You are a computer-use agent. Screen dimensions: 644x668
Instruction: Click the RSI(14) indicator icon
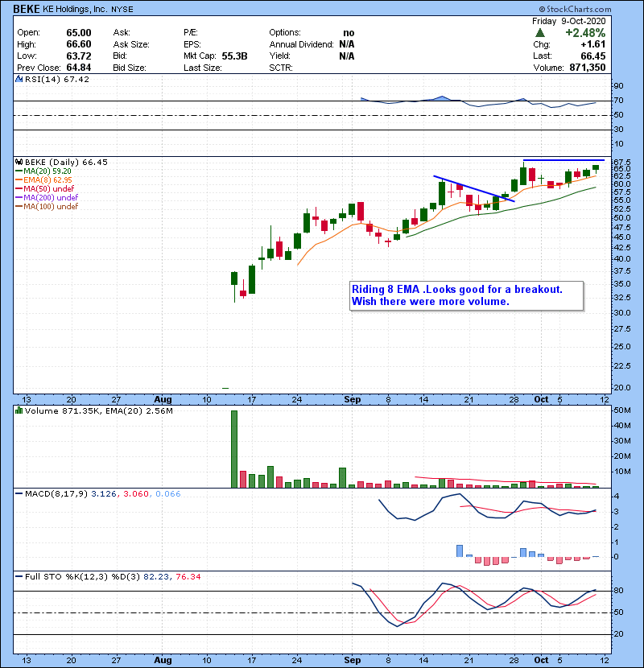pyautogui.click(x=19, y=79)
